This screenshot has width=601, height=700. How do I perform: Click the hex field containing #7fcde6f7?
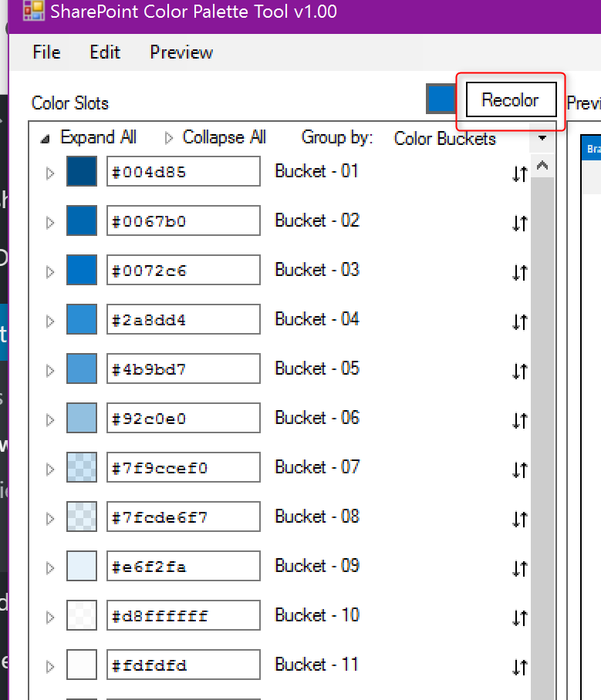(183, 517)
